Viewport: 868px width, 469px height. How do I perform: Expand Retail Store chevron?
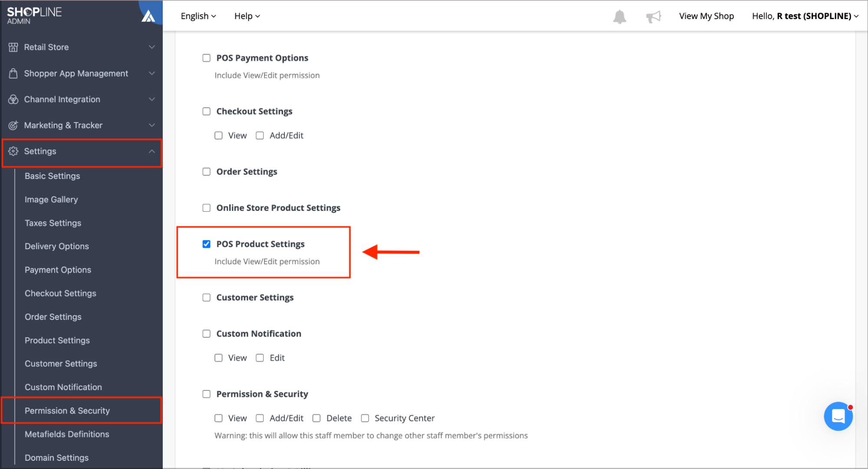[152, 47]
